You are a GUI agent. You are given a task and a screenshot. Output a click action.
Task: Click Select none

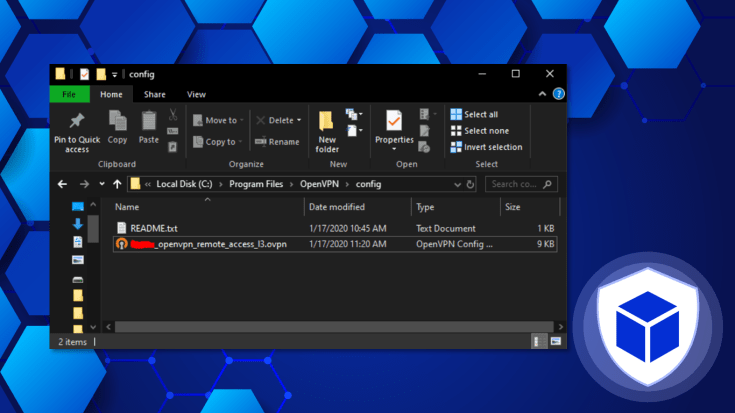point(480,131)
